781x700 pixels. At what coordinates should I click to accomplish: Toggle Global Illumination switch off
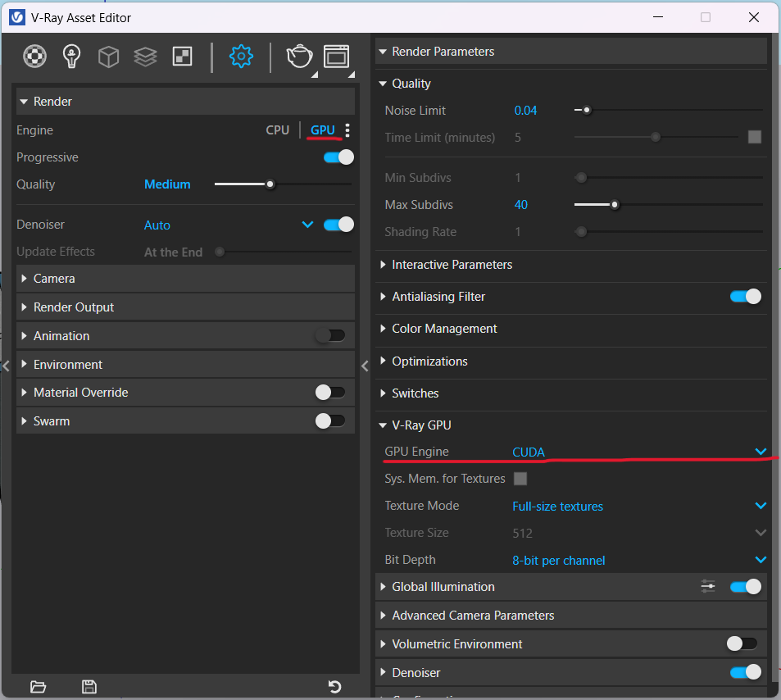pyautogui.click(x=746, y=586)
